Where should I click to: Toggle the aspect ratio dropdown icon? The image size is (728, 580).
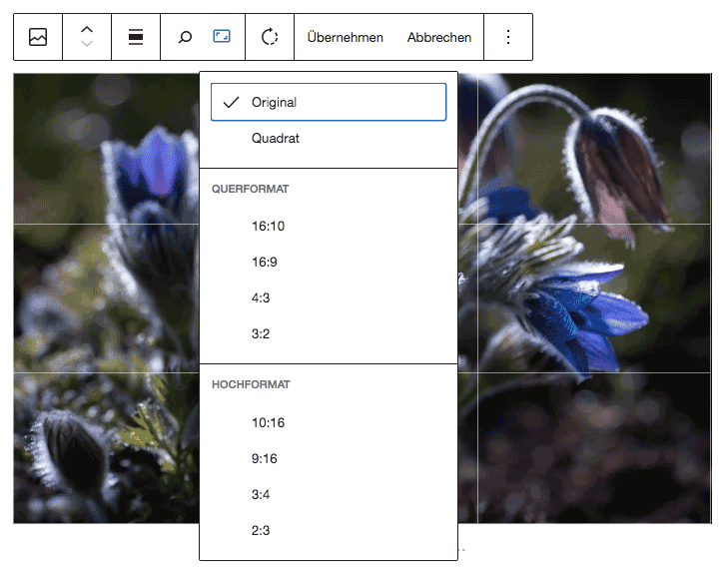tap(222, 36)
